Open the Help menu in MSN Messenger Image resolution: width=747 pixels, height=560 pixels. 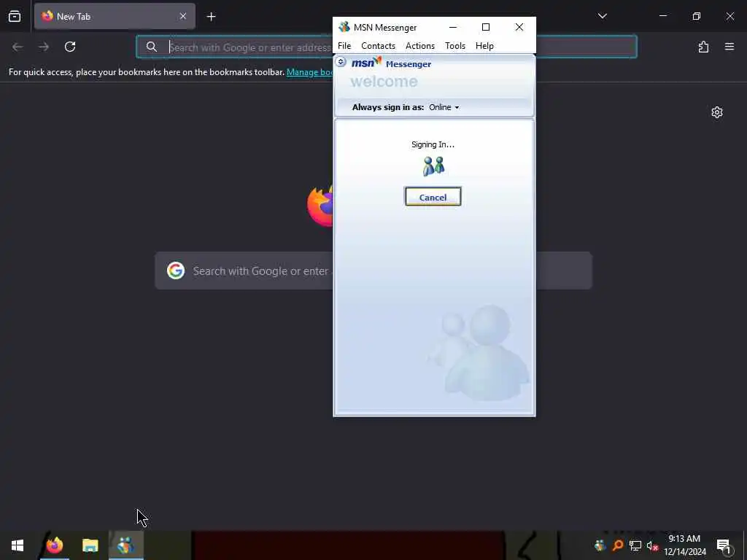click(484, 46)
